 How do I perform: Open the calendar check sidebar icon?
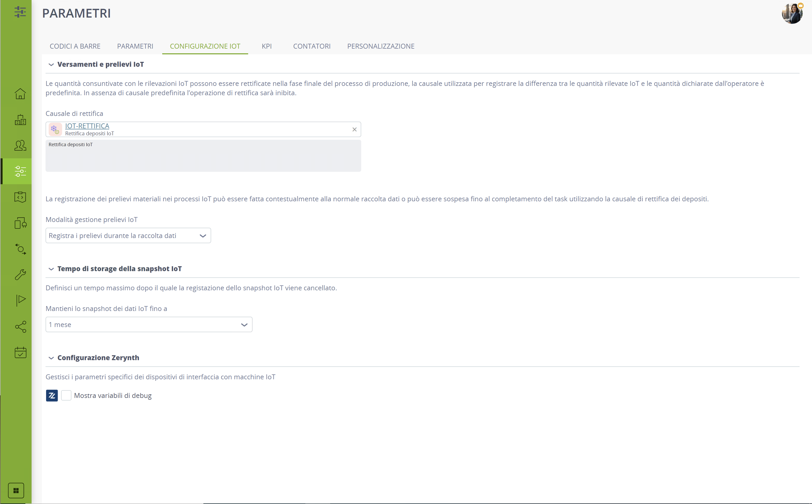pos(20,352)
